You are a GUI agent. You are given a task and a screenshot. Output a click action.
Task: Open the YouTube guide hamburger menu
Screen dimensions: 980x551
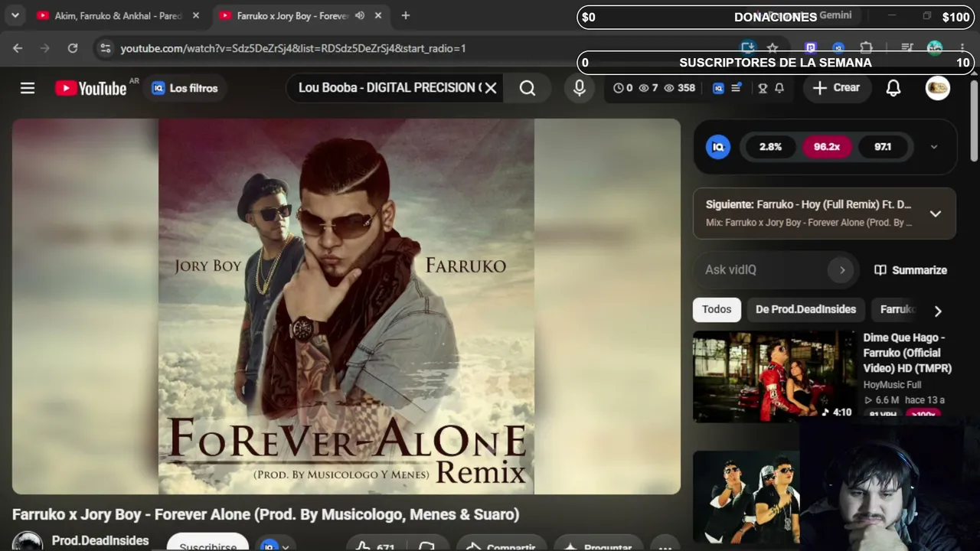tap(28, 88)
